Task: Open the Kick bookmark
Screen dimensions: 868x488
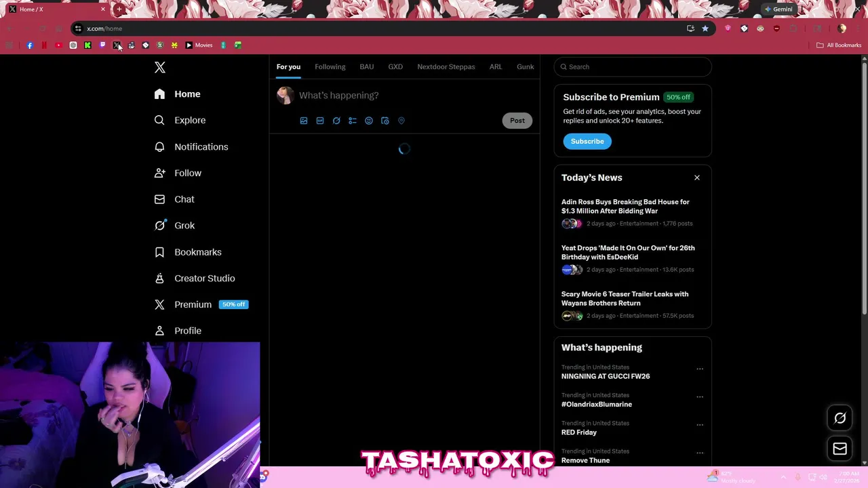Action: [x=87, y=45]
